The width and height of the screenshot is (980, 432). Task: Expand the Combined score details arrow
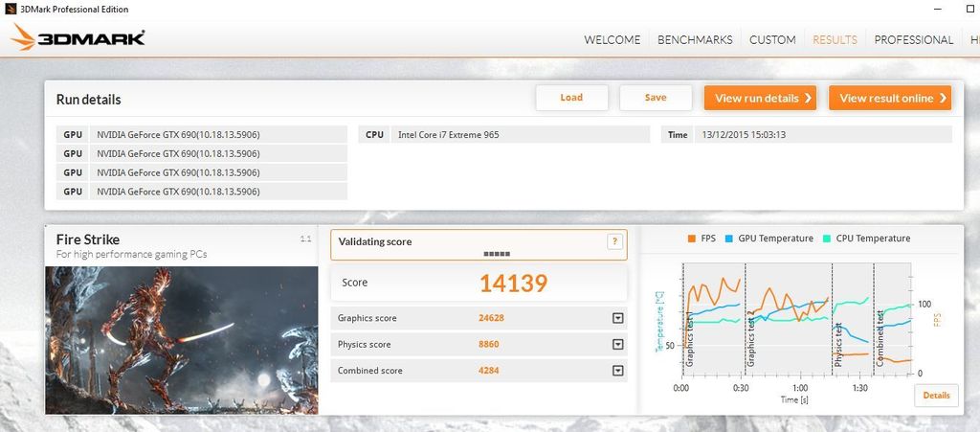click(x=618, y=371)
